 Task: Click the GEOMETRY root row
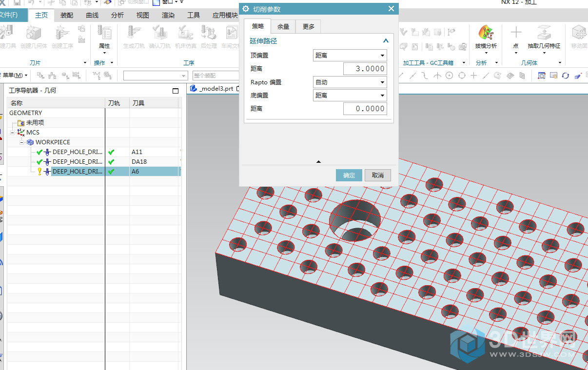(x=94, y=113)
